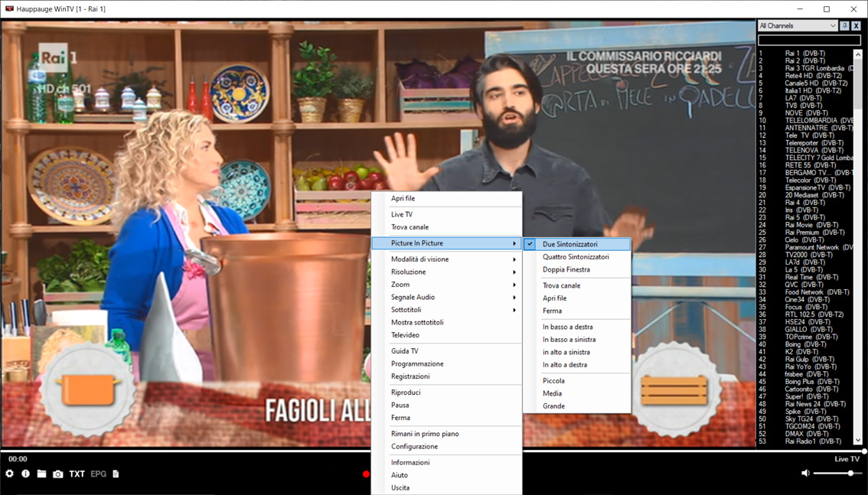Start recording with the red record button
The width and height of the screenshot is (868, 495).
tap(366, 474)
